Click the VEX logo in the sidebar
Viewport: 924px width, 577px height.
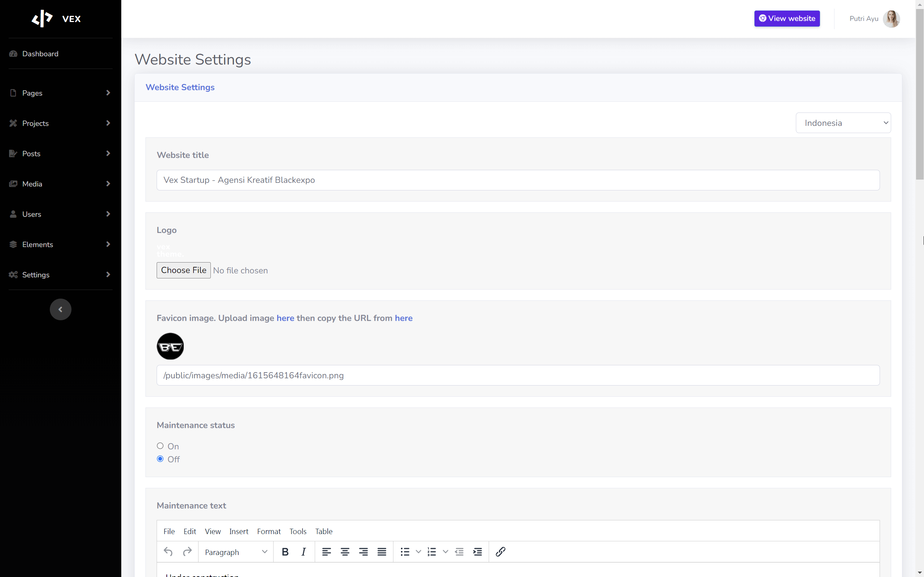click(x=57, y=18)
